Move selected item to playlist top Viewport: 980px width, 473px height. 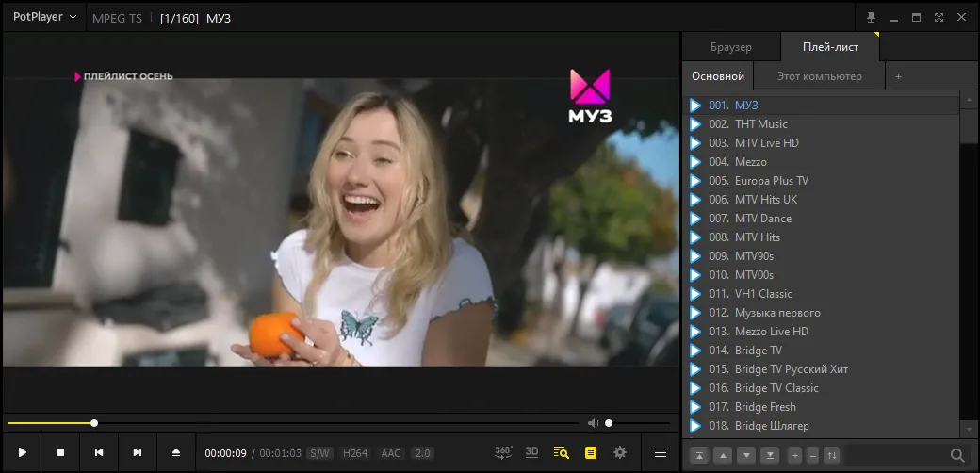699,455
